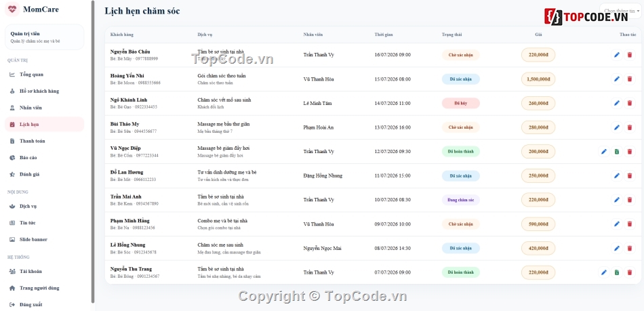Viewport: 644px width, 311px height.
Task: Open invoice icon for Vũ Ngọc Diệp
Action: pos(616,152)
